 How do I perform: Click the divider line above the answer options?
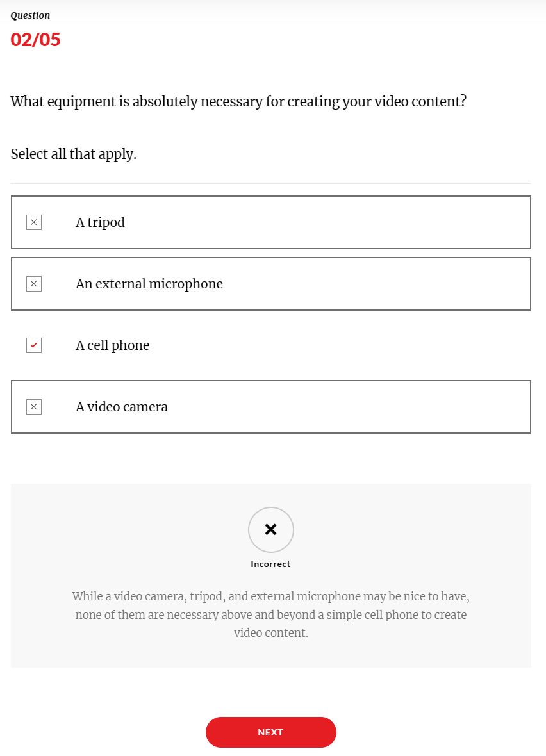tap(271, 184)
